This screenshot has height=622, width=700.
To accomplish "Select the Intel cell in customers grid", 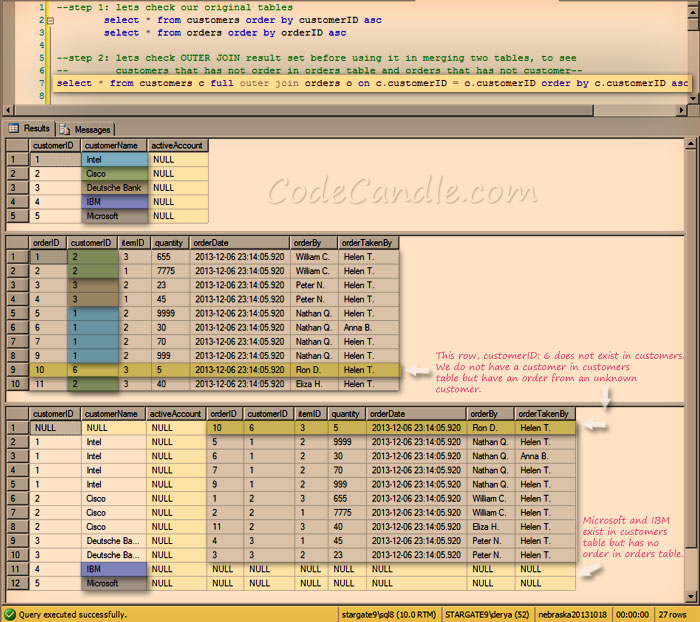I will tap(114, 160).
